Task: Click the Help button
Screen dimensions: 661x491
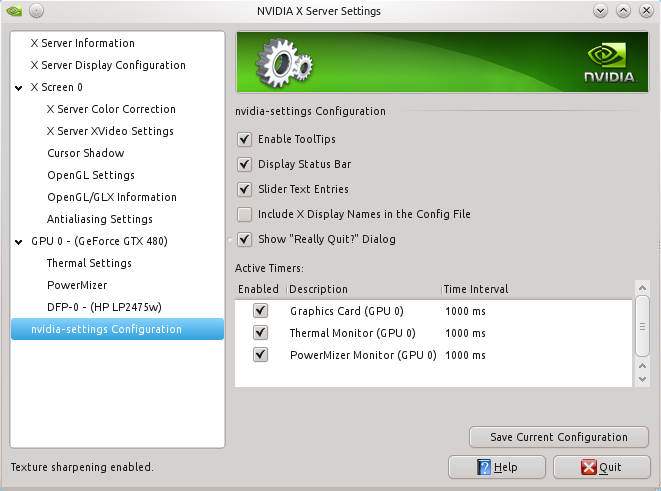Action: (497, 467)
